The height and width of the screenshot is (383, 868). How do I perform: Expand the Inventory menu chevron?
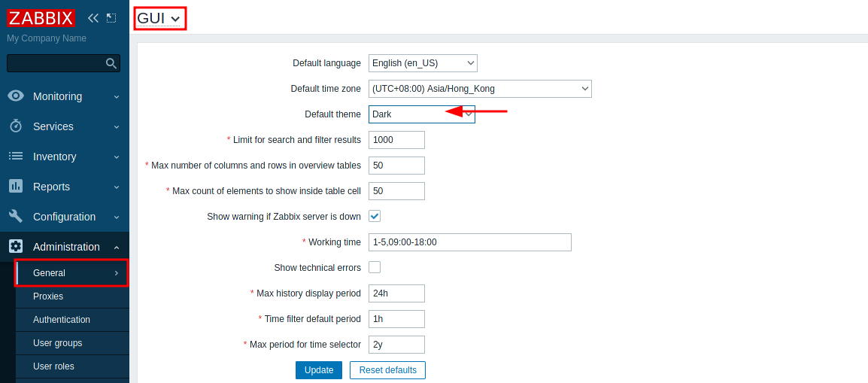(117, 157)
